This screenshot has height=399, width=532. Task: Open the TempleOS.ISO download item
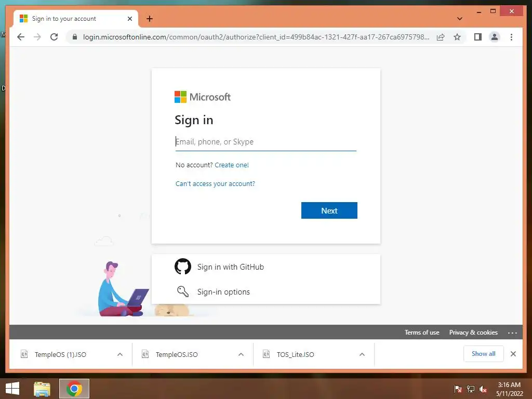177,354
